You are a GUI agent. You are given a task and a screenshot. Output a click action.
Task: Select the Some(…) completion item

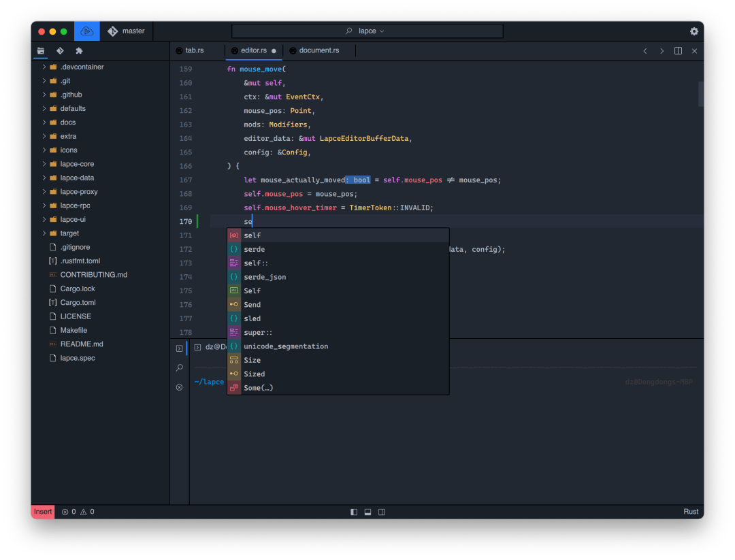(x=338, y=388)
